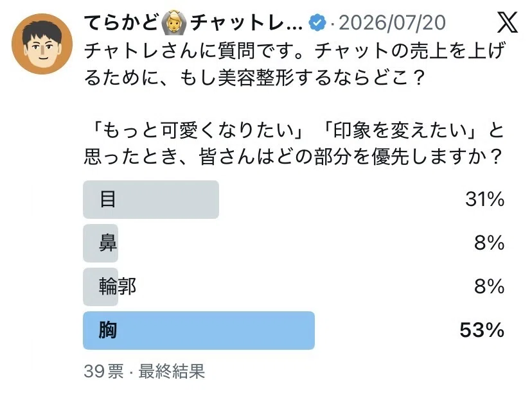Click the 31% result percentage
This screenshot has height=396, width=532.
(x=485, y=199)
